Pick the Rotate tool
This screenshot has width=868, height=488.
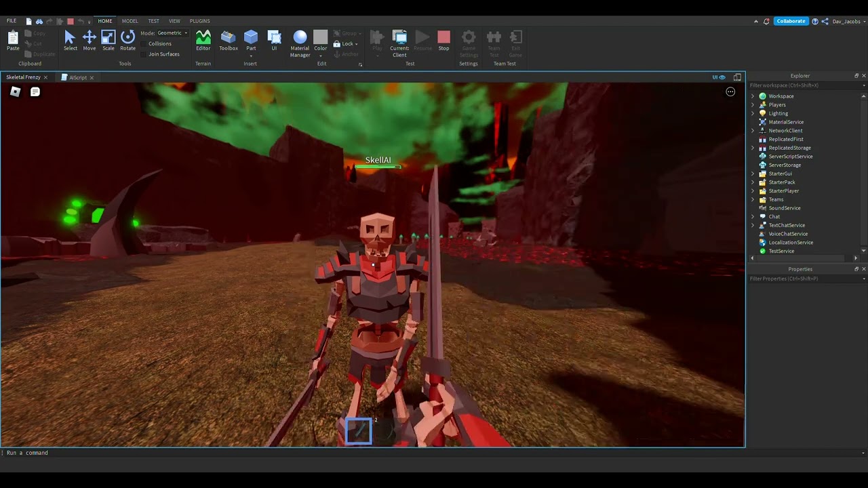127,40
